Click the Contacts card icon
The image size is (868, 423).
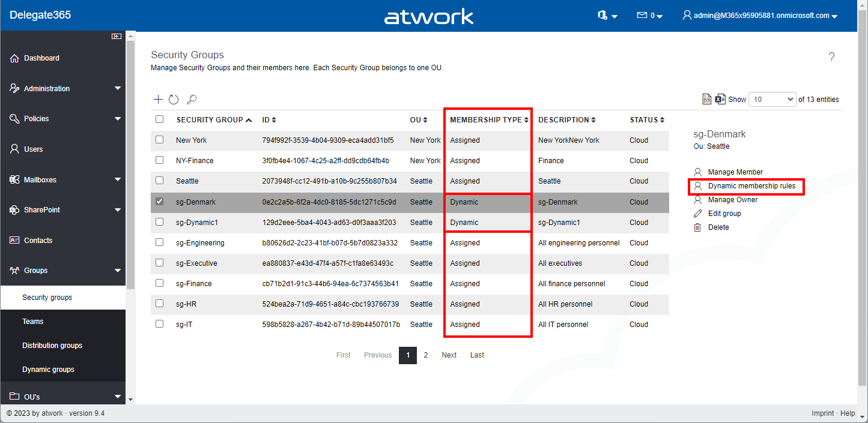click(15, 240)
